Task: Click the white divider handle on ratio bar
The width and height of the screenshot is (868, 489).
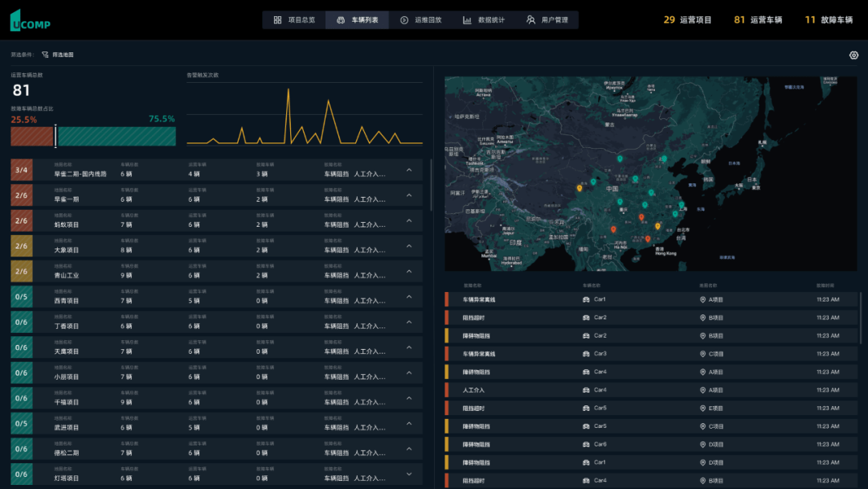Action: 55,136
